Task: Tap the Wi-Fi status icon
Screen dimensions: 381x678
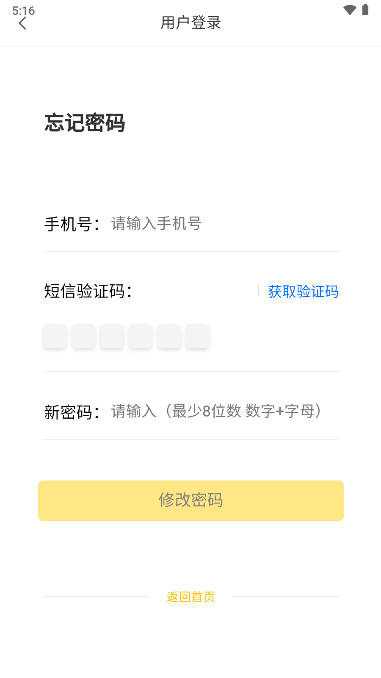Action: click(349, 10)
